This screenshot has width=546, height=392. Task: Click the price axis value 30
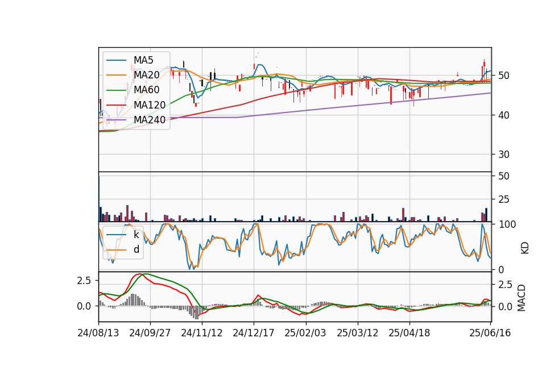tap(503, 155)
